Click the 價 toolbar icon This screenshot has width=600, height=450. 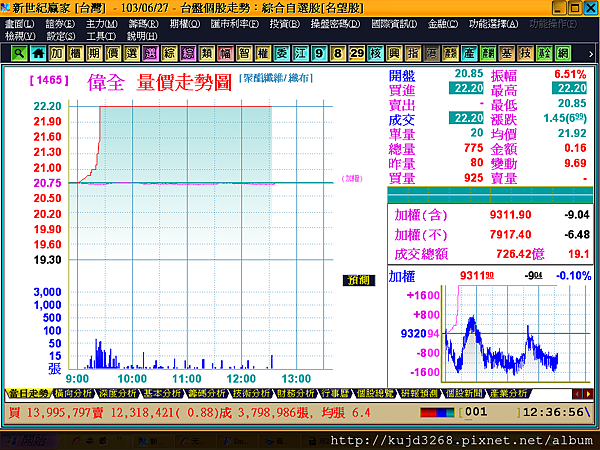[x=113, y=53]
